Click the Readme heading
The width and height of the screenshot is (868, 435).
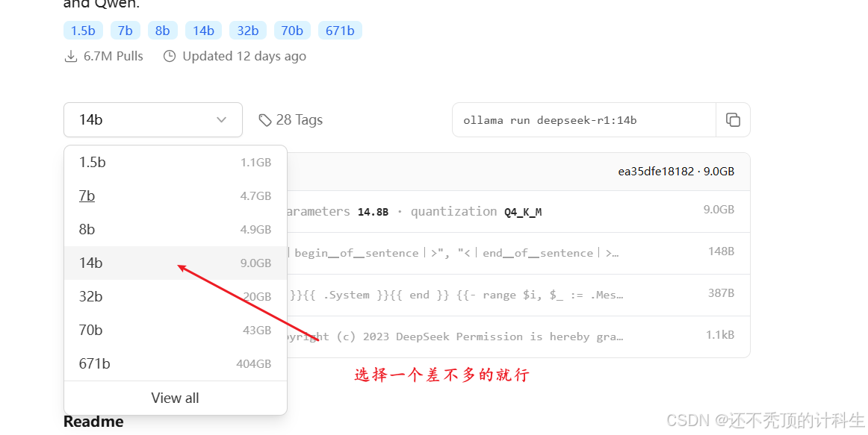click(x=93, y=422)
